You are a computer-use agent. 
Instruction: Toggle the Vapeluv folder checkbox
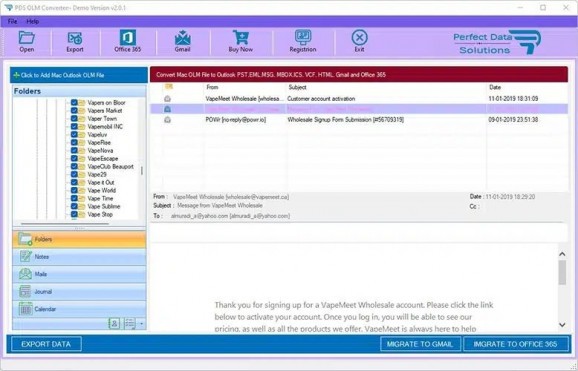pyautogui.click(x=74, y=135)
